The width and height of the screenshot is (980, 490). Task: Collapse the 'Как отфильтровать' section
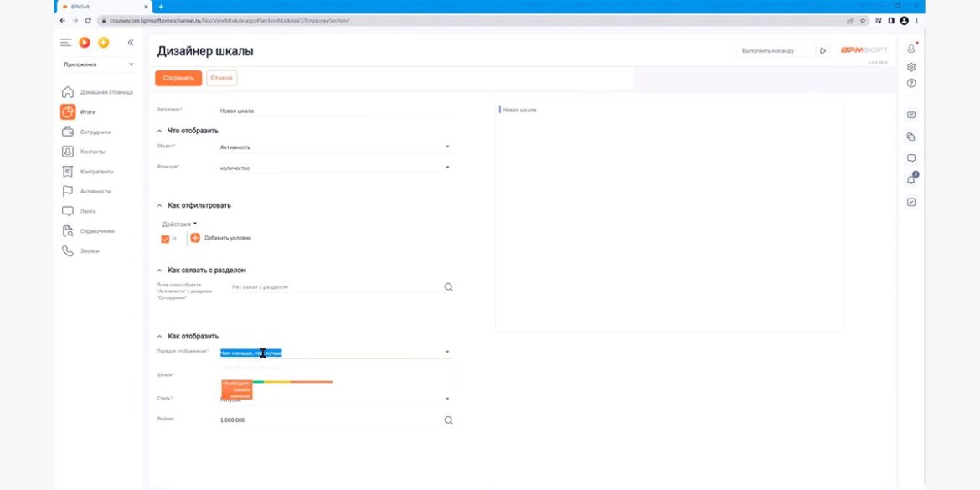pyautogui.click(x=160, y=205)
